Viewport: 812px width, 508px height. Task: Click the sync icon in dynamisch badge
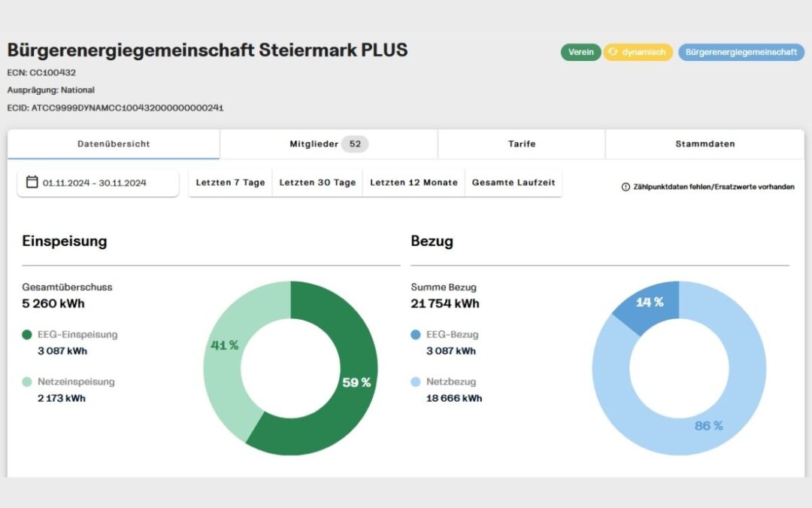(613, 52)
